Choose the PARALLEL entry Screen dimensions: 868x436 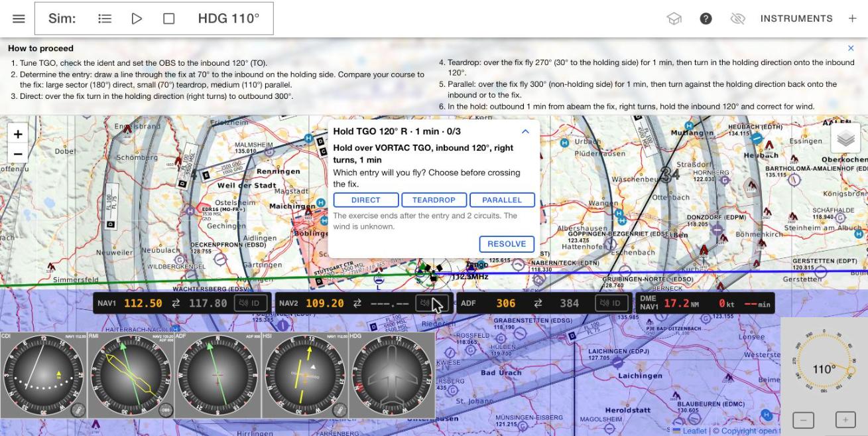coord(502,200)
